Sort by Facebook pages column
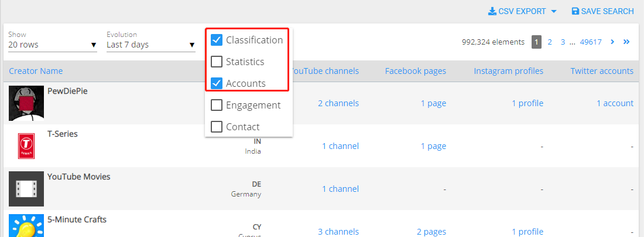The image size is (644, 237). tap(415, 71)
